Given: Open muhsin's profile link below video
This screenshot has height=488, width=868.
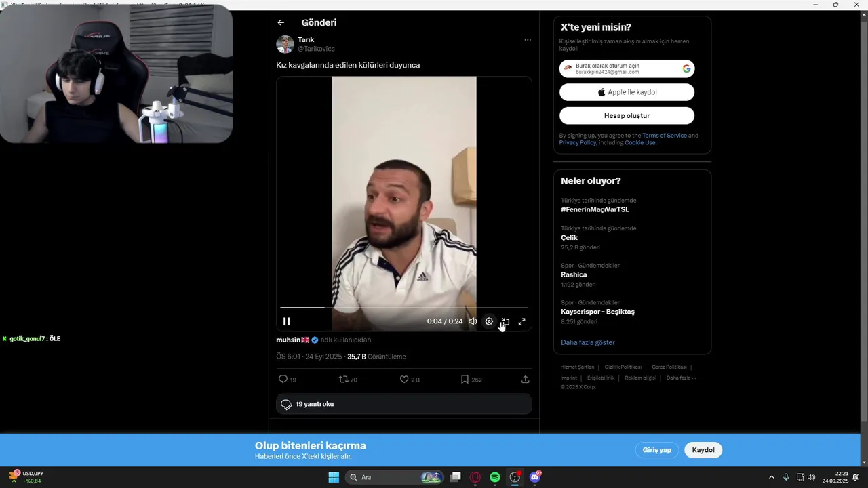Looking at the screenshot, I should coord(293,340).
